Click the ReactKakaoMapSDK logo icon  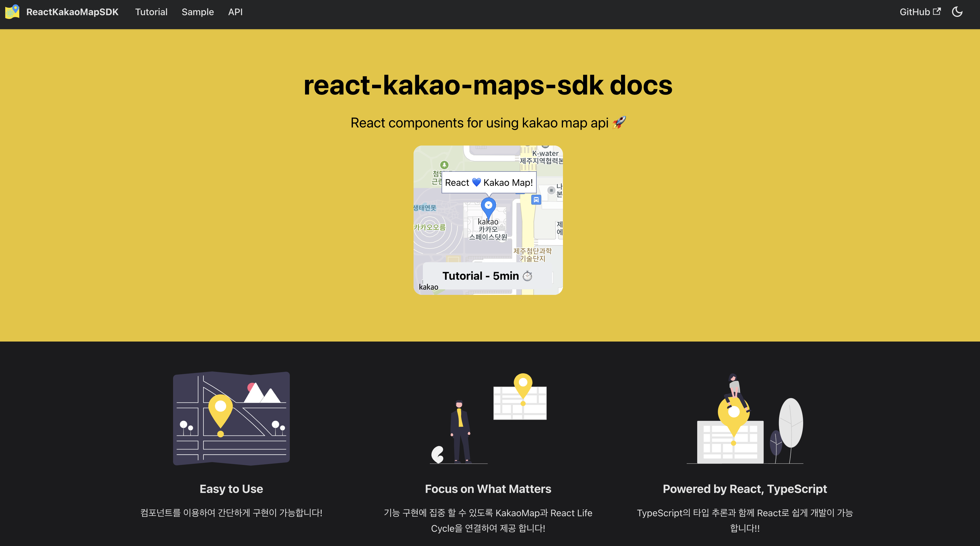12,12
